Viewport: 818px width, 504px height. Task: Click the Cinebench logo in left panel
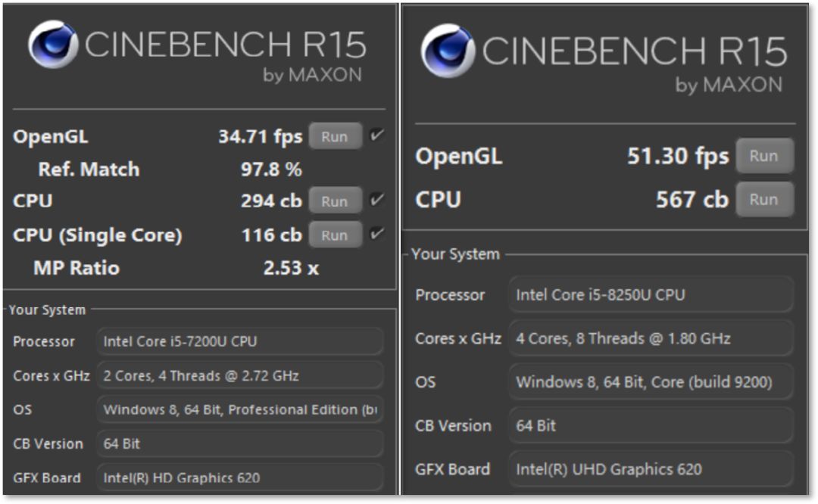point(53,45)
